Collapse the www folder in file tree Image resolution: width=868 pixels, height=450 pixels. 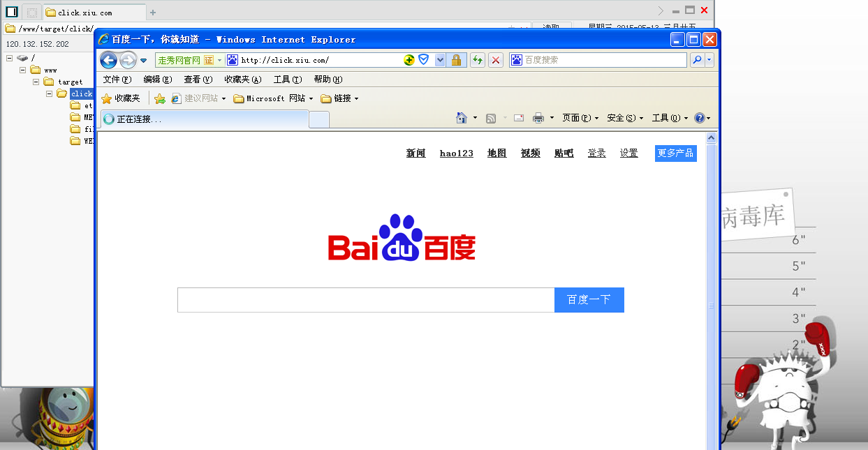click(23, 70)
